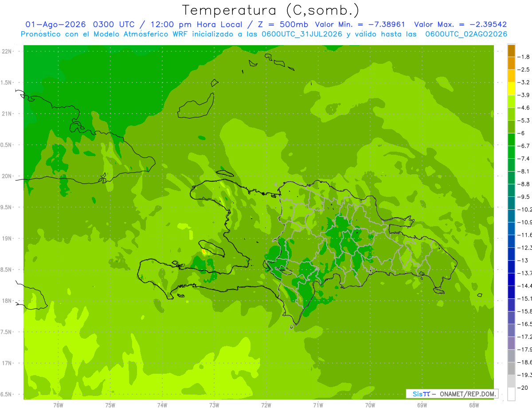532x411 pixels.
Task: Click the '18N' latitude label
Action: click(7, 301)
